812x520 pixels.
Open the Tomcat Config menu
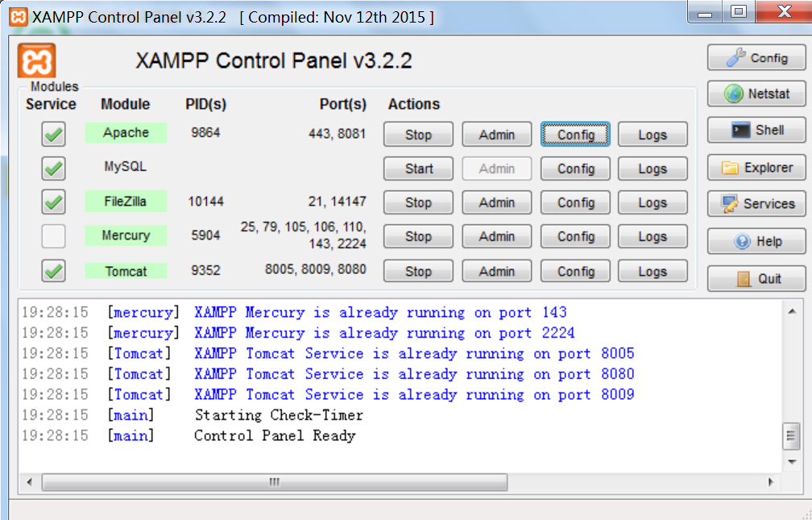point(575,271)
